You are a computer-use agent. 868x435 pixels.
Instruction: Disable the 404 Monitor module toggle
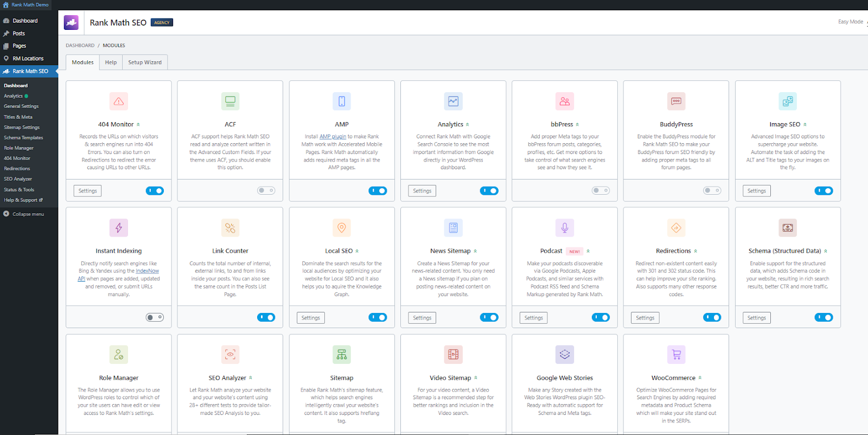(x=155, y=191)
